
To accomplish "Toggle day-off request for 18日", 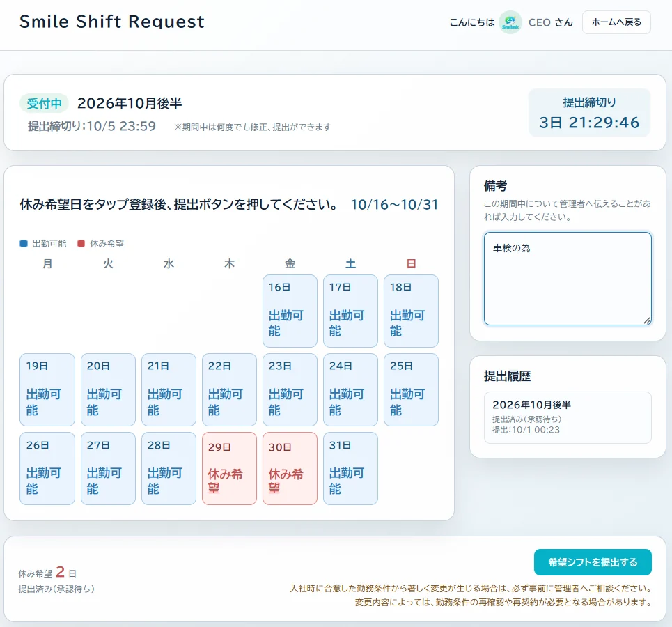I will pyautogui.click(x=411, y=311).
